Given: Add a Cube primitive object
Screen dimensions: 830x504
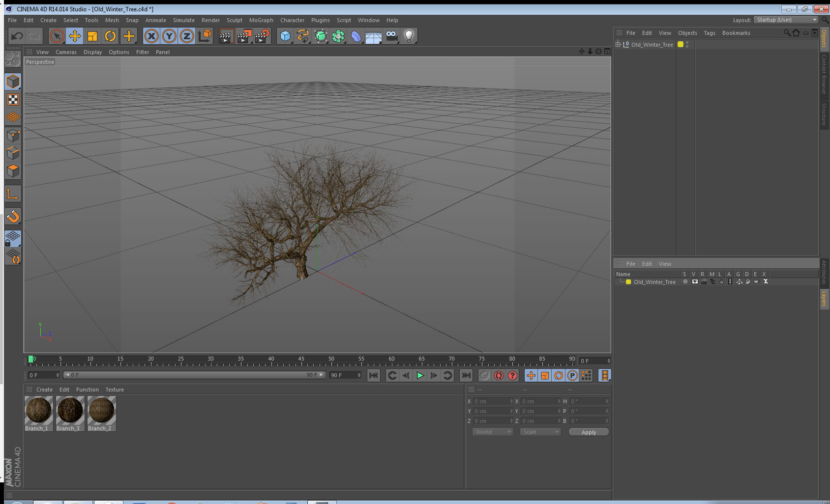Looking at the screenshot, I should (285, 36).
